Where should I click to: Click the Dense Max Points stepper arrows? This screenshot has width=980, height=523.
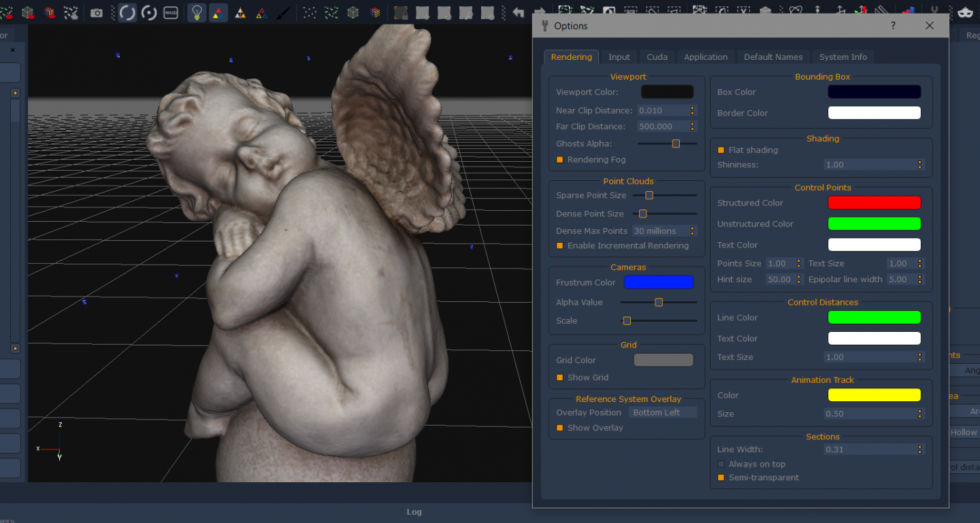(x=693, y=231)
